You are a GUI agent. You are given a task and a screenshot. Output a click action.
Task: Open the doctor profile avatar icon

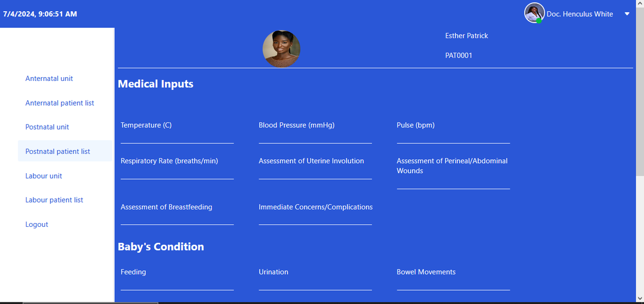pyautogui.click(x=534, y=13)
